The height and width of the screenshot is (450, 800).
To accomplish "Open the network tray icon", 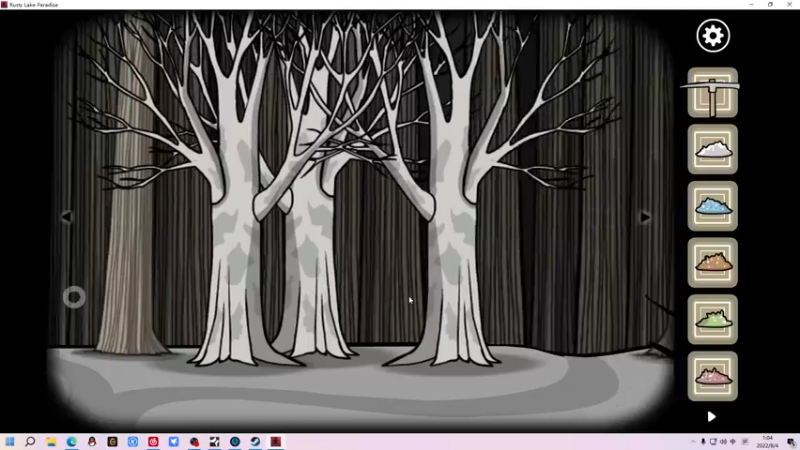I will coord(713,442).
